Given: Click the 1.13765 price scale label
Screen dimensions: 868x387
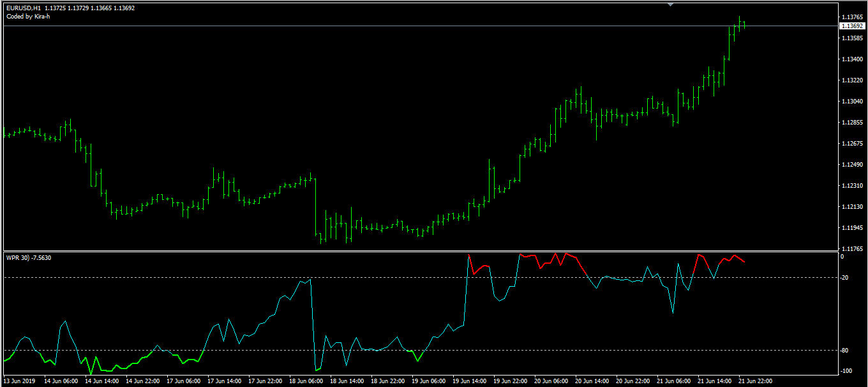Looking at the screenshot, I should pos(851,17).
